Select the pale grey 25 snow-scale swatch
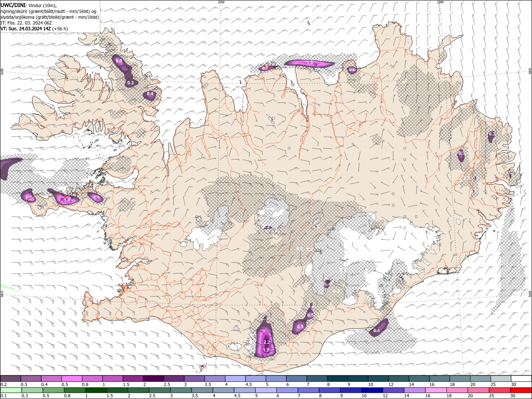The image size is (532, 399). [x=501, y=379]
